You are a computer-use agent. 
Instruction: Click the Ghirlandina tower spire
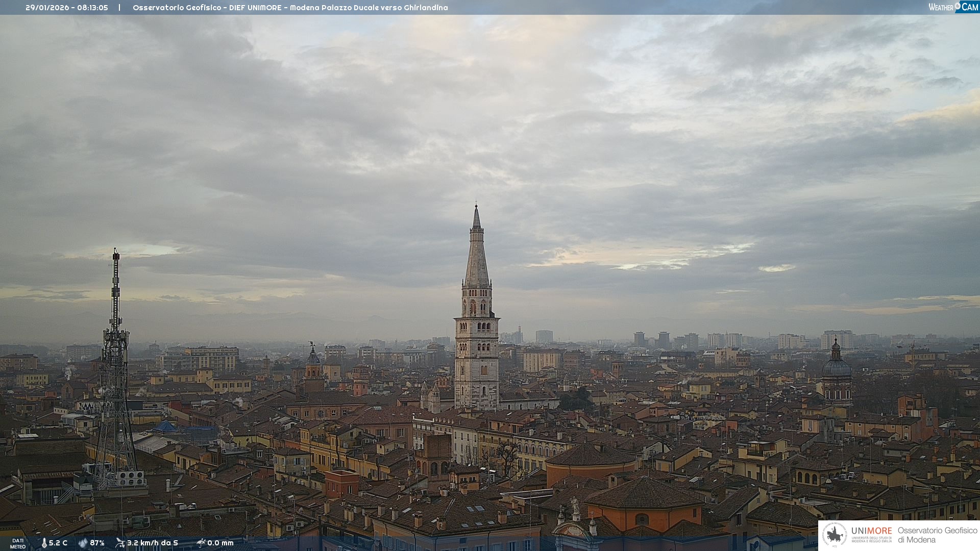click(x=477, y=255)
